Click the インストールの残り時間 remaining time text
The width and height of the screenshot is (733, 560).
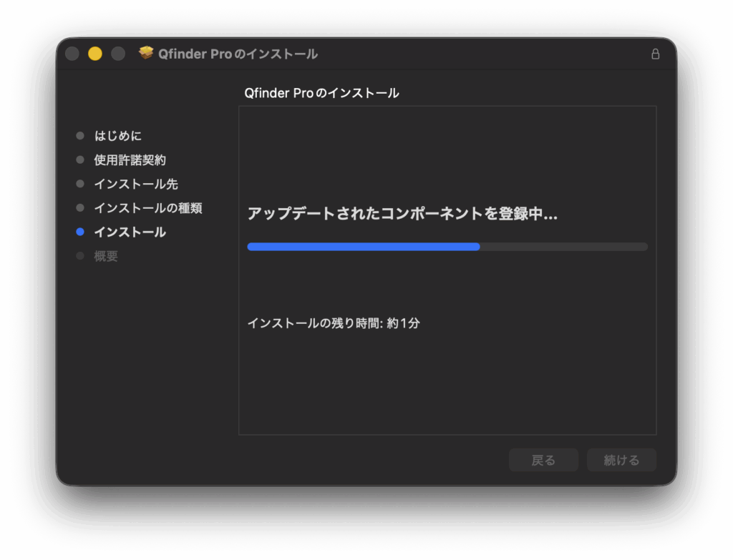click(x=333, y=323)
